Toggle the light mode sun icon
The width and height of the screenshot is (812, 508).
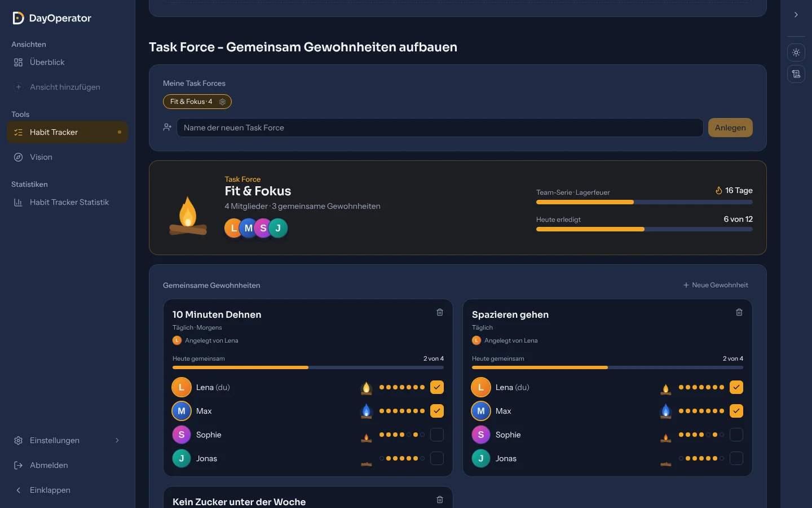[x=796, y=52]
